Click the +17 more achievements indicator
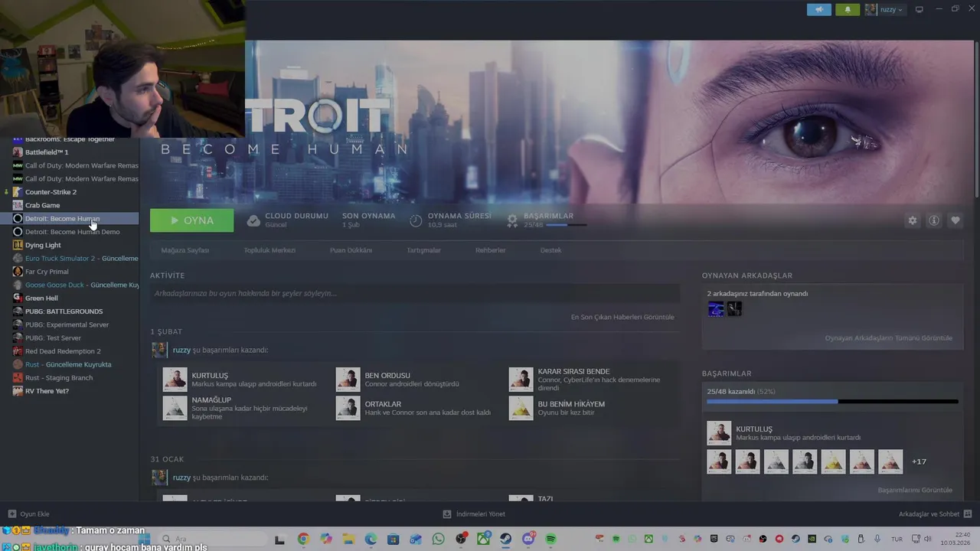The image size is (980, 551). [919, 461]
